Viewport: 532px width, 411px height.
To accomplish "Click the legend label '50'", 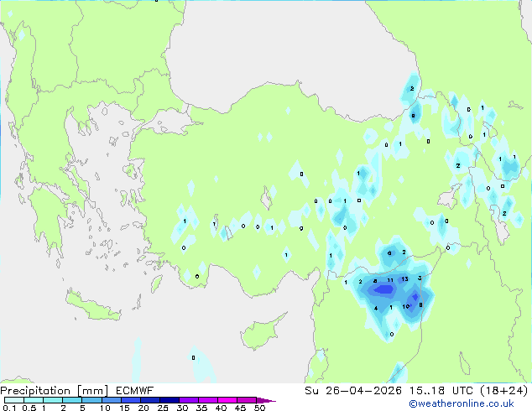I will (259, 408).
